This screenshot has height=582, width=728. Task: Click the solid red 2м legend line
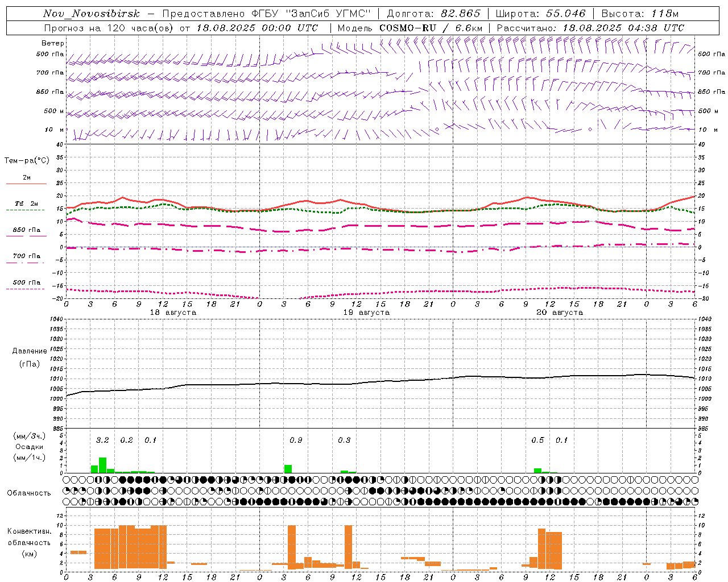click(x=26, y=184)
